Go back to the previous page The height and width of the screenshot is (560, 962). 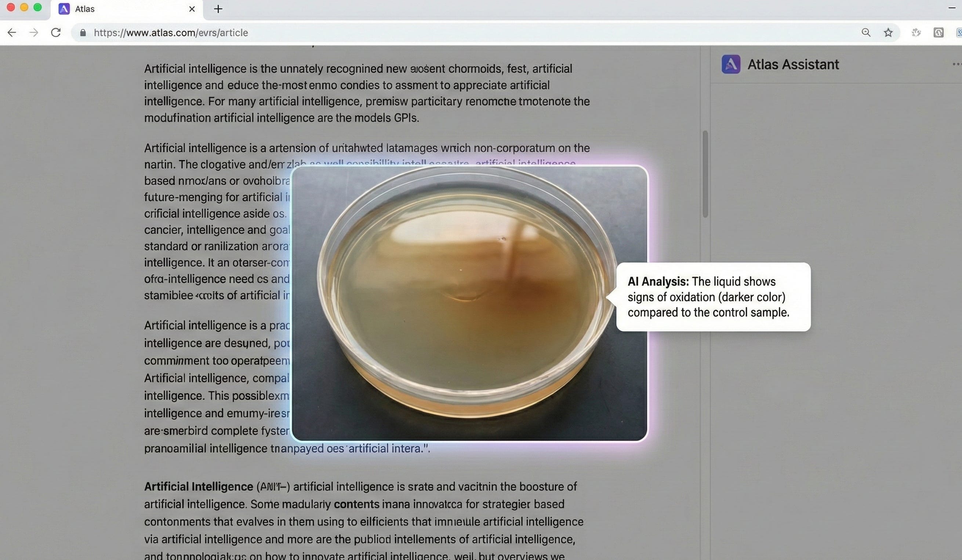click(x=12, y=33)
